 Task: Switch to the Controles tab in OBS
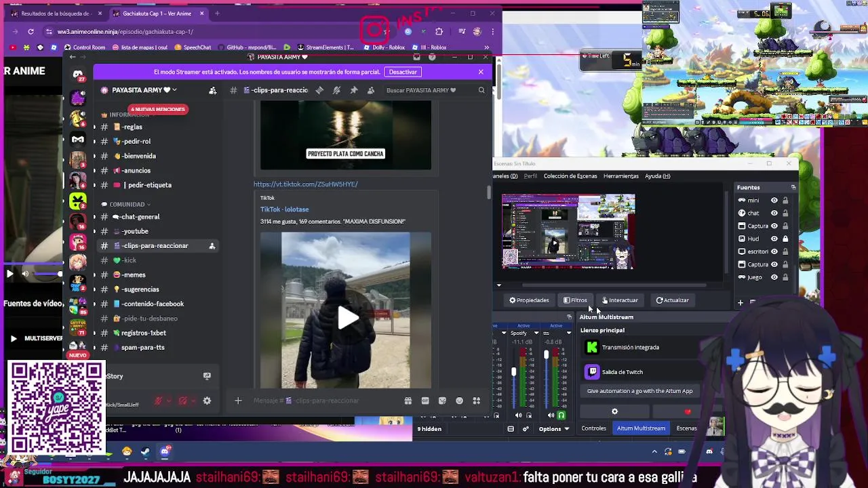click(593, 428)
